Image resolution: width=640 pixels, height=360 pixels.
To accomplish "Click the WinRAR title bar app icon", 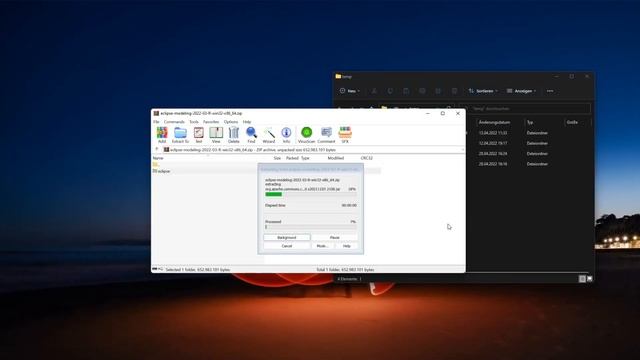I will coord(156,113).
